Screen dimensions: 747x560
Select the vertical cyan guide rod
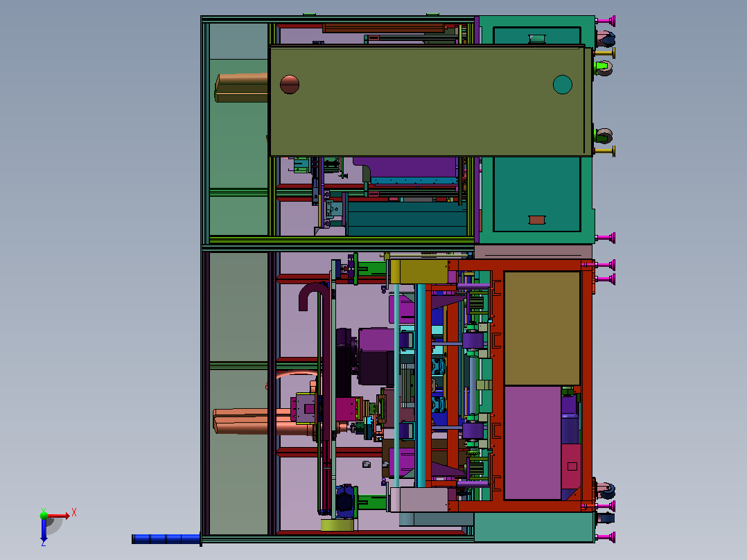pos(420,385)
